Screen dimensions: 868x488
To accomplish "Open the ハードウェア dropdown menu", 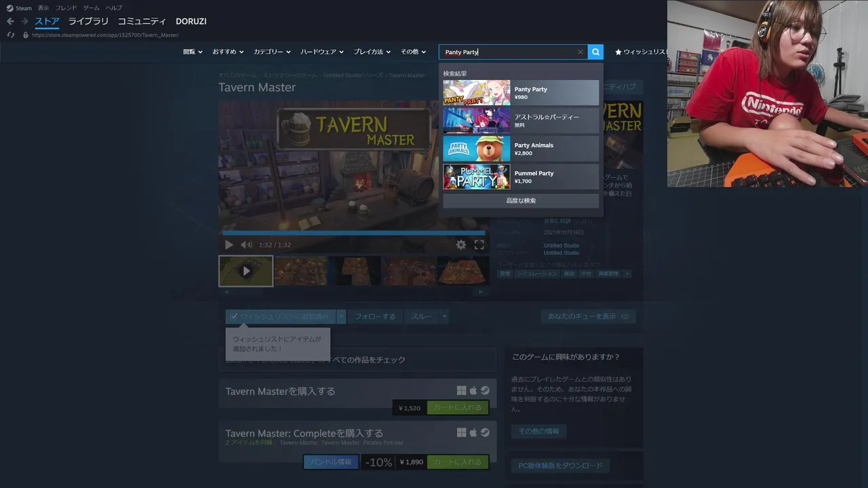I will coord(322,52).
